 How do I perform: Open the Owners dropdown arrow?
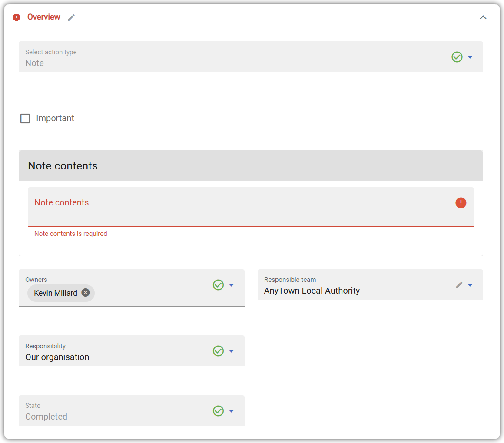click(x=232, y=285)
